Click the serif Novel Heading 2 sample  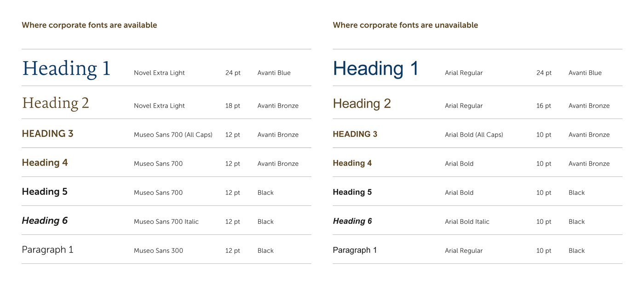click(x=55, y=103)
